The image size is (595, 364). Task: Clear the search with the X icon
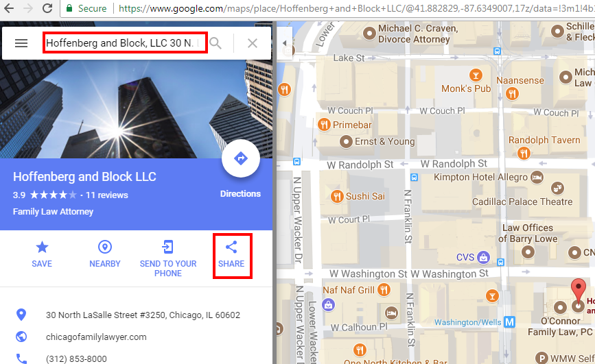tap(253, 43)
